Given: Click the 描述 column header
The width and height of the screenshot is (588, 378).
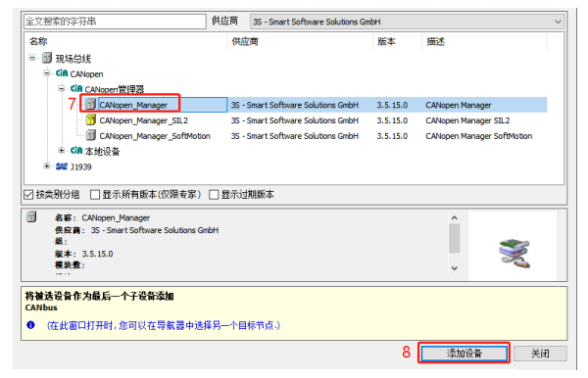Looking at the screenshot, I should (x=435, y=41).
